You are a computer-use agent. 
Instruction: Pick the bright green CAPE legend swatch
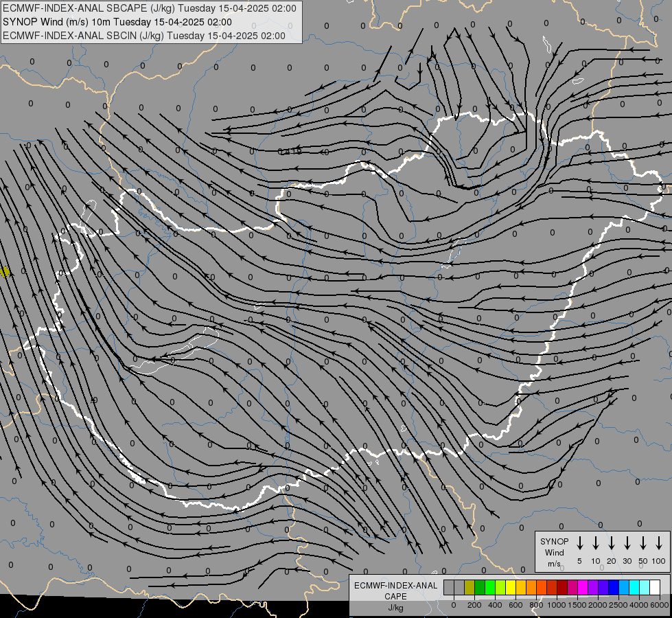(x=490, y=587)
